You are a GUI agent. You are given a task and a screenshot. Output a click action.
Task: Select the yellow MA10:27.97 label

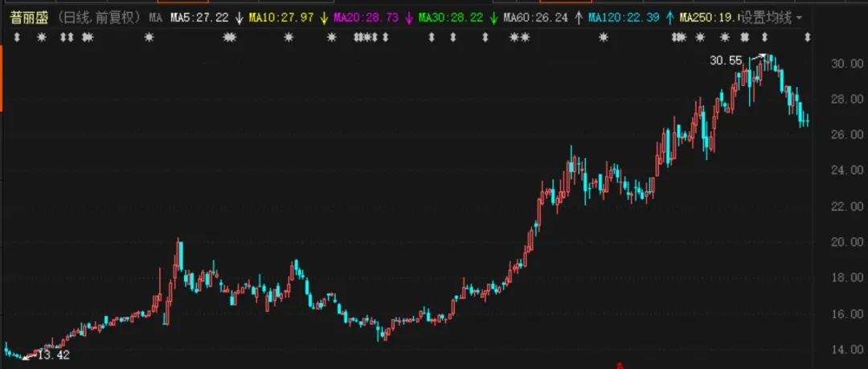coord(281,18)
